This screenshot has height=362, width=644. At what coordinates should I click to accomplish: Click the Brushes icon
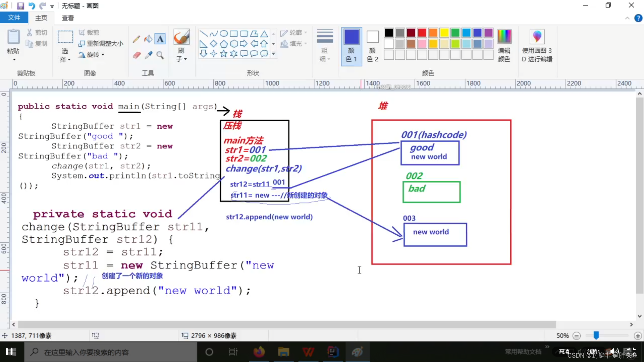click(181, 37)
